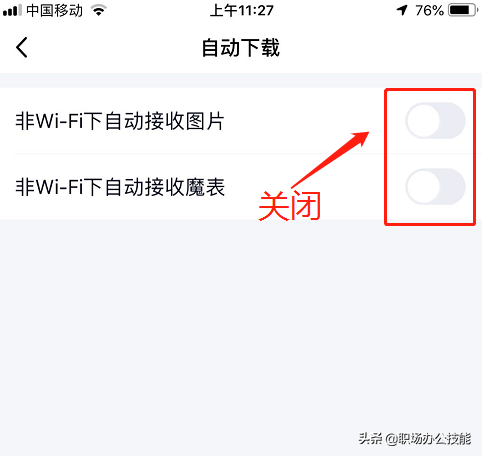Click the 中国移动 carrier label

pyautogui.click(x=54, y=11)
